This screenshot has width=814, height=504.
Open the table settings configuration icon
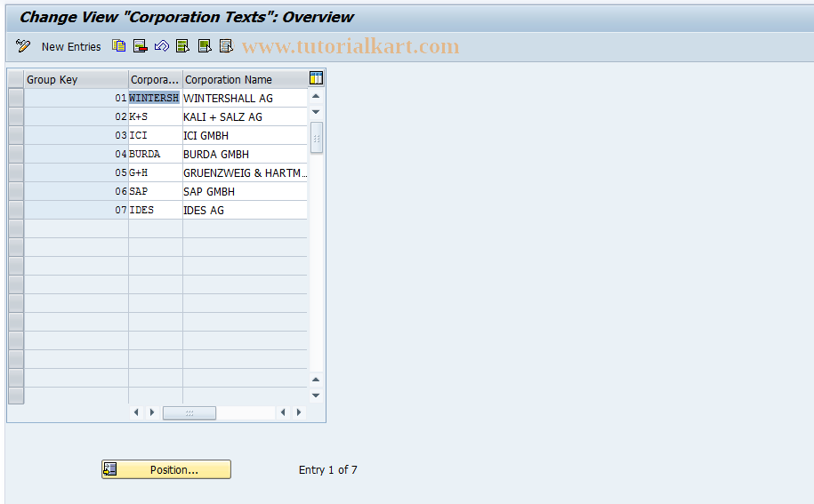point(316,78)
